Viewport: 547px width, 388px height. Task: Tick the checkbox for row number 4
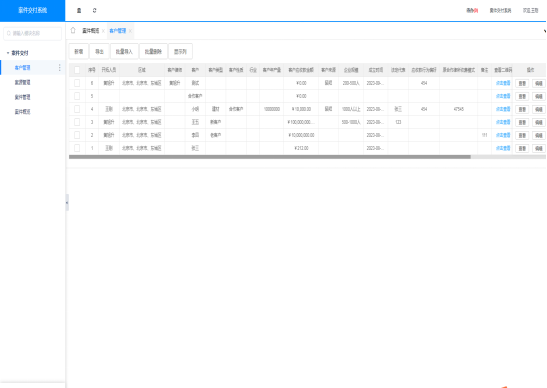click(x=77, y=109)
